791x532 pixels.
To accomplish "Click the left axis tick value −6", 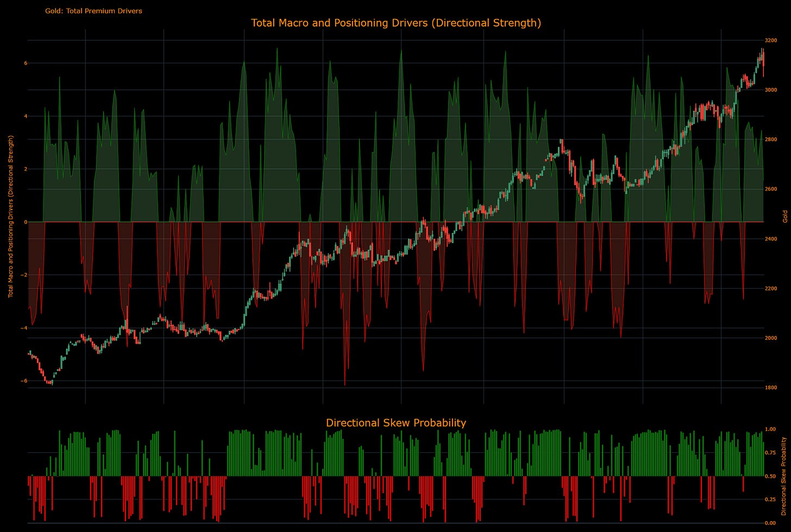I will [24, 381].
